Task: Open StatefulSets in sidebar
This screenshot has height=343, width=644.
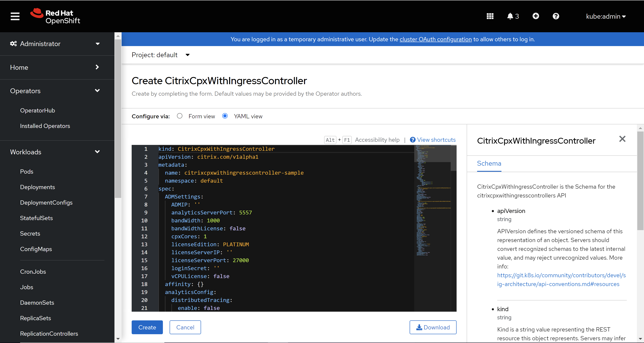Action: pyautogui.click(x=36, y=218)
